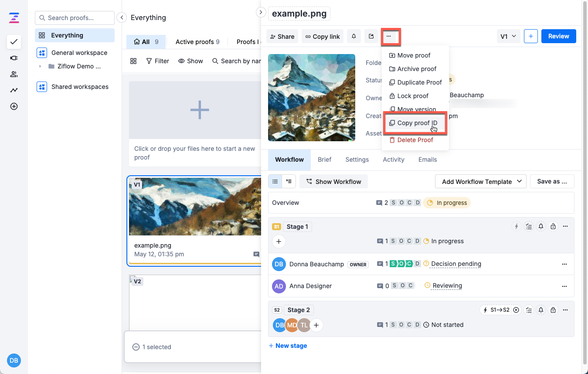Open the Donna Beauchamp row three-dot menu

click(564, 264)
